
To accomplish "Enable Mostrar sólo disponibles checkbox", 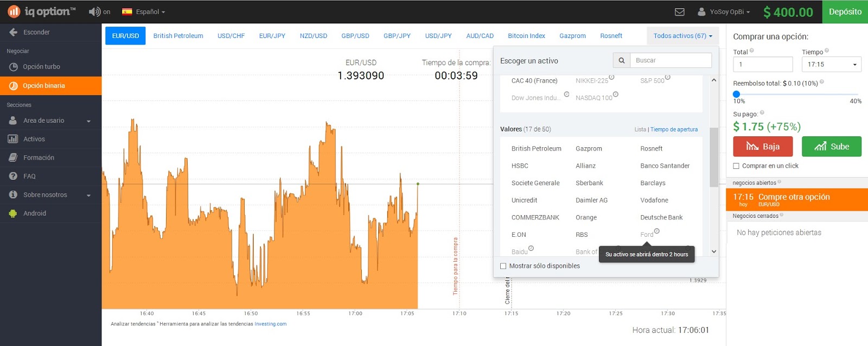I will pos(503,266).
